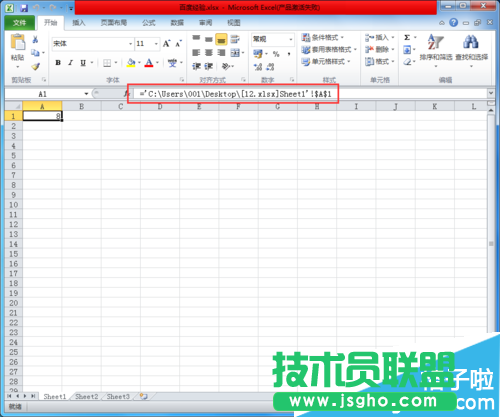
Task: Click the Insert Worksheet tab icon
Action: [x=144, y=396]
